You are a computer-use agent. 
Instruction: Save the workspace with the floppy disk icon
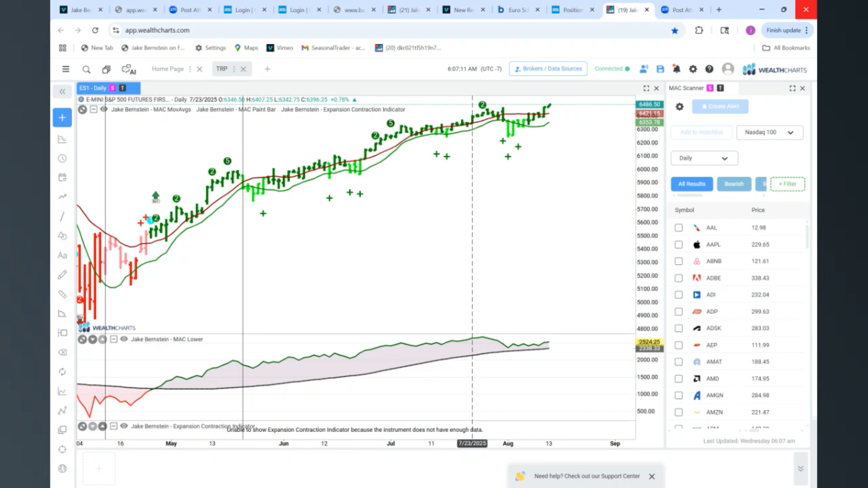pyautogui.click(x=660, y=69)
